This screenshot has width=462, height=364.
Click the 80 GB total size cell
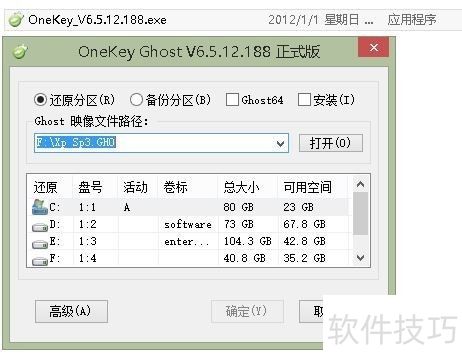click(239, 207)
